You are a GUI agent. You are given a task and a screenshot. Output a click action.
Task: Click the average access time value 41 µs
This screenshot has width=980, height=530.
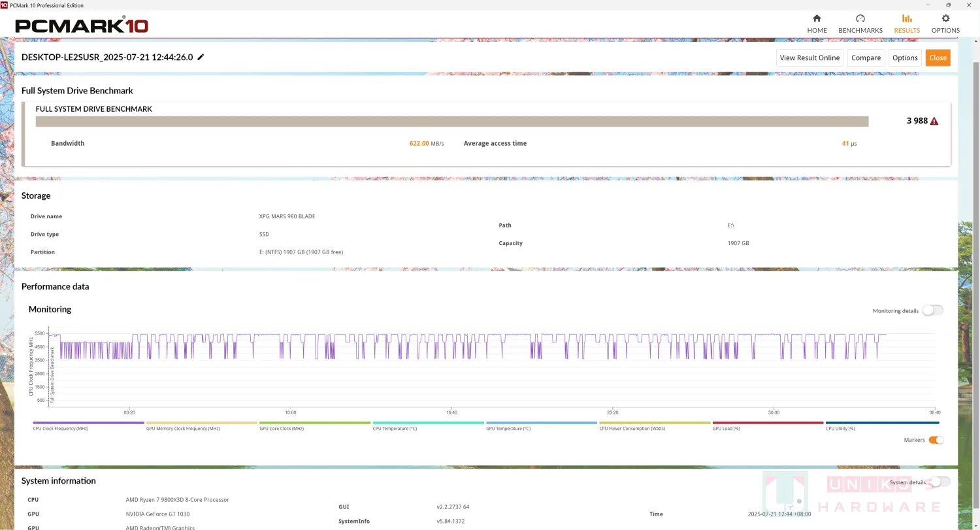[x=849, y=143]
